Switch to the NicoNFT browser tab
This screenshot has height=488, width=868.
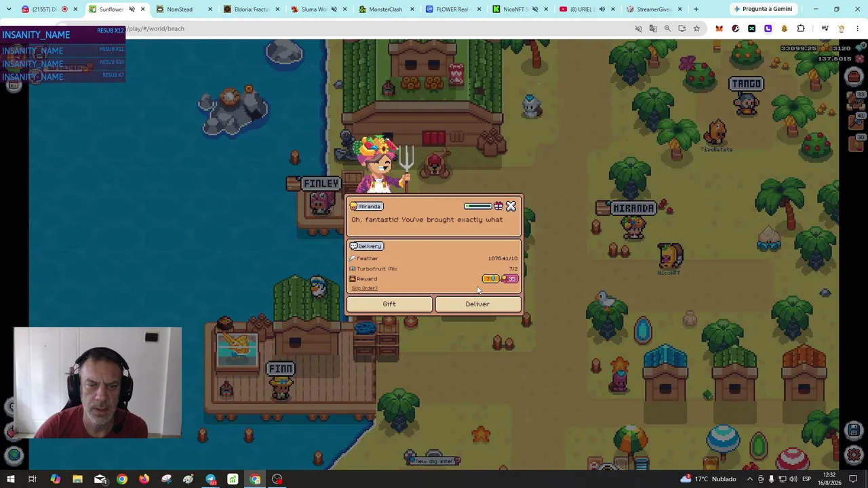[x=521, y=9]
